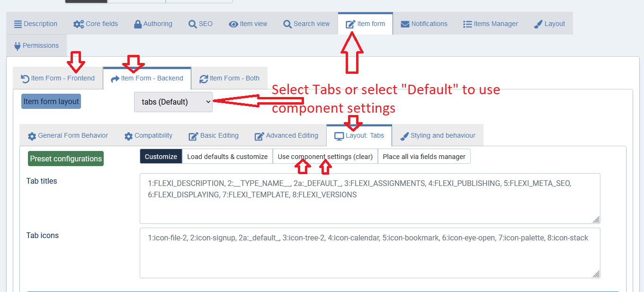The image size is (644, 292).
Task: Click the SEO magnifier icon
Action: coord(193,24)
